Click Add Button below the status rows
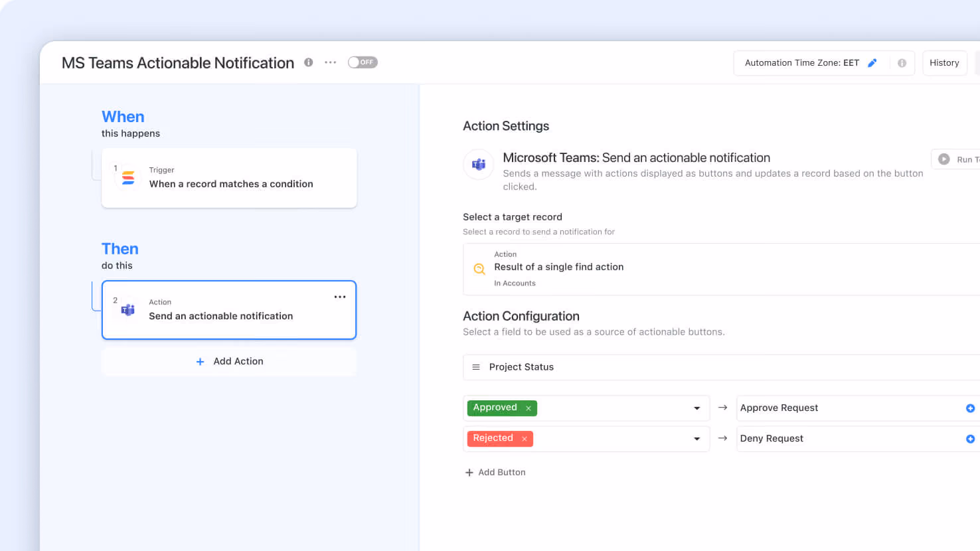 click(x=495, y=473)
